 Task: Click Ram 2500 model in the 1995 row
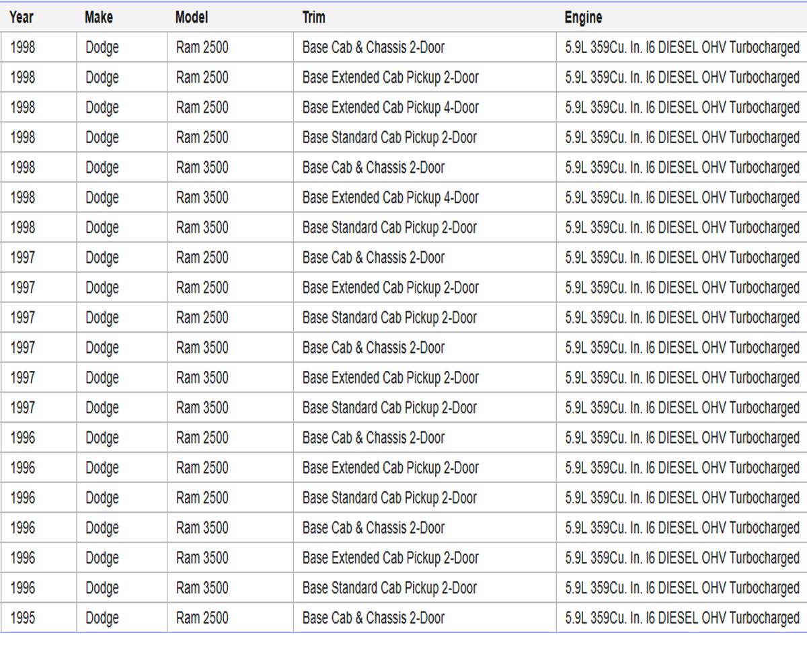(202, 618)
